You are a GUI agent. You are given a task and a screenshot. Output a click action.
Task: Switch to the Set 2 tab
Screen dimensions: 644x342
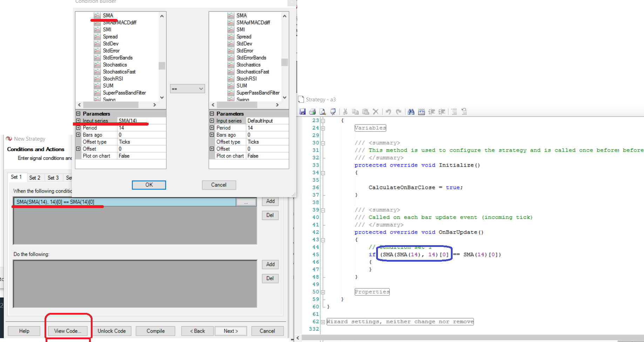coord(35,178)
